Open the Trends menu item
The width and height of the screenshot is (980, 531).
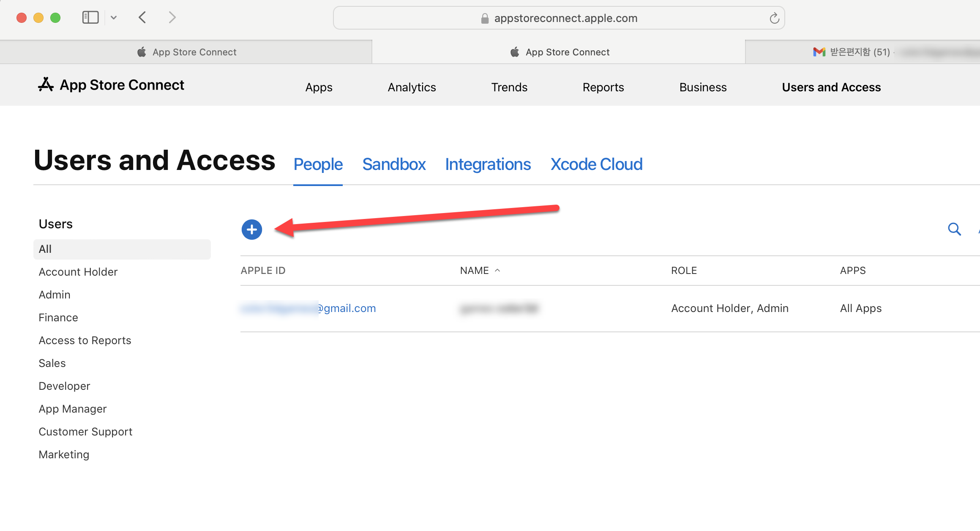click(x=509, y=87)
